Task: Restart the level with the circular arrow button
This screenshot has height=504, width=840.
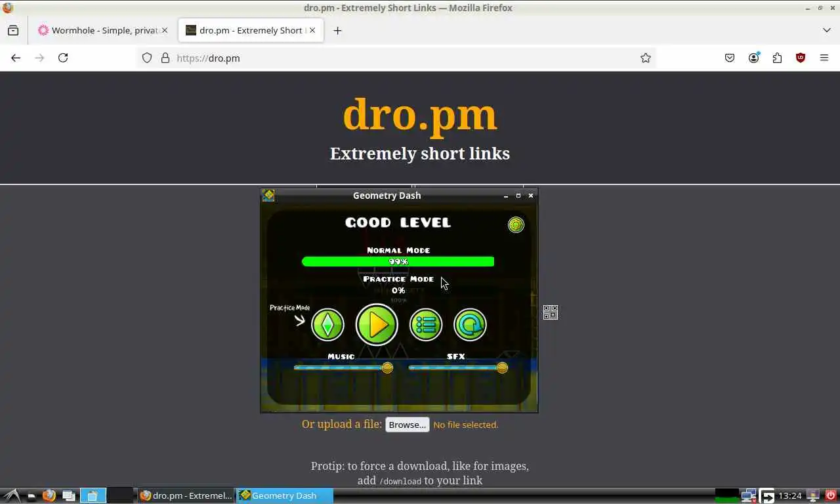Action: click(470, 324)
